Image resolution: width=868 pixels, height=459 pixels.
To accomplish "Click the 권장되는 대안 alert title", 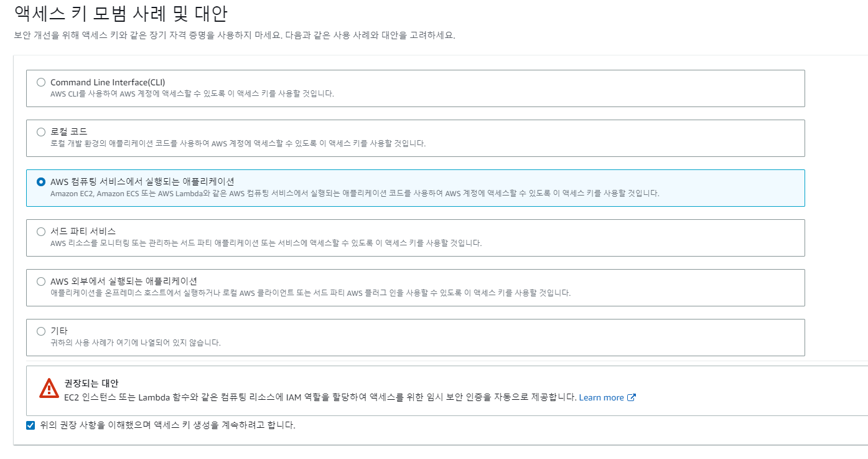I will 91,383.
